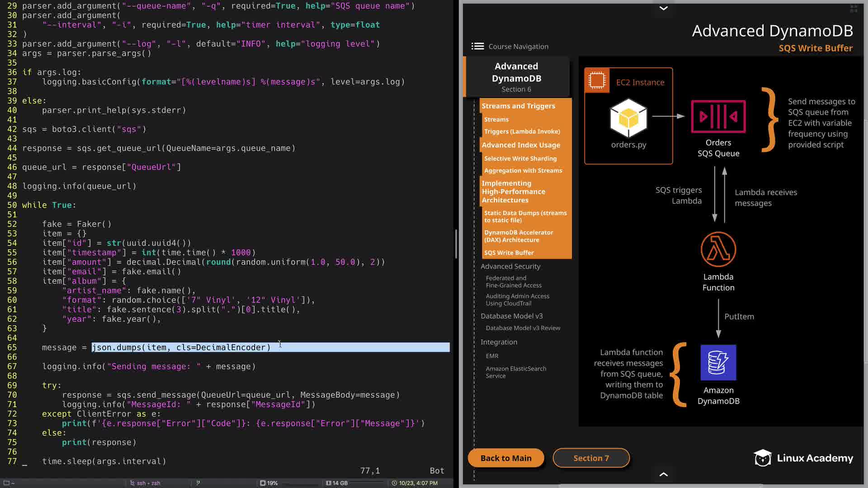This screenshot has height=488, width=868.
Task: Click the orders.py cube icon
Action: pyautogui.click(x=628, y=118)
